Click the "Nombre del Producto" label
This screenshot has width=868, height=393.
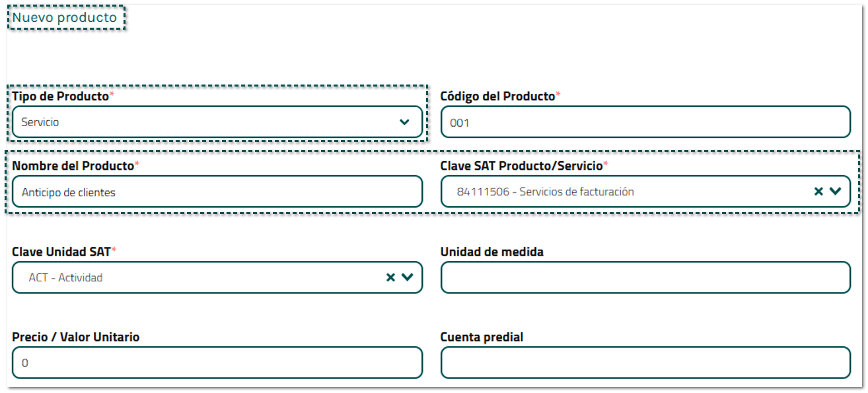pos(73,166)
